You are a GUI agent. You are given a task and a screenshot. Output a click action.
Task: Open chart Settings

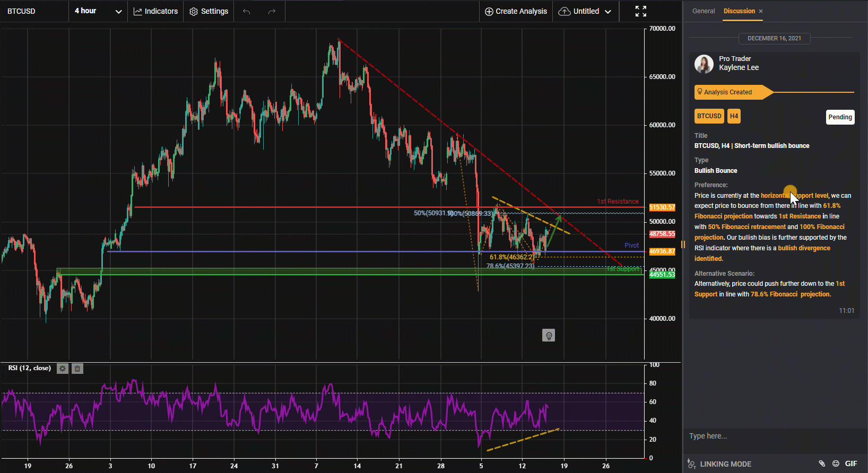coord(209,11)
